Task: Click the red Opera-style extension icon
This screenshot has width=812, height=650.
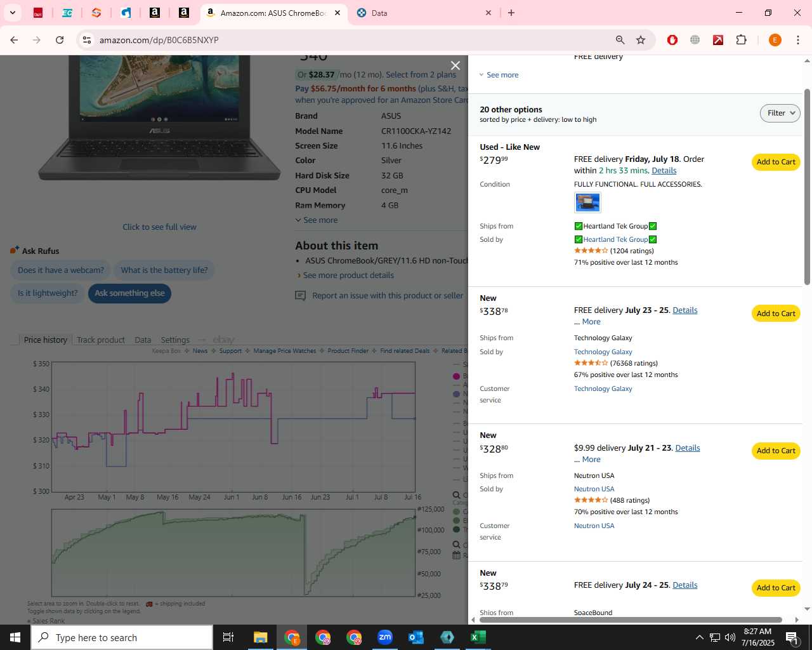Action: tap(672, 40)
